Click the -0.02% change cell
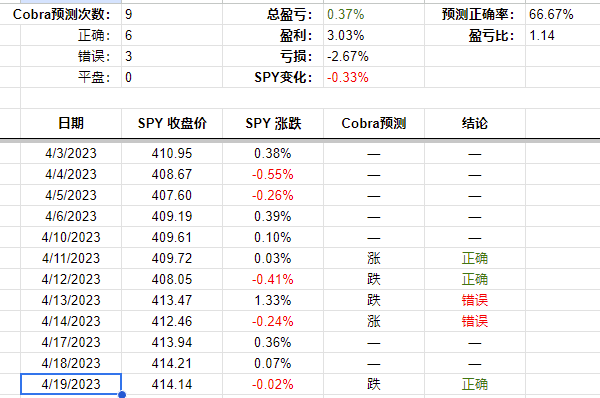 pyautogui.click(x=273, y=384)
